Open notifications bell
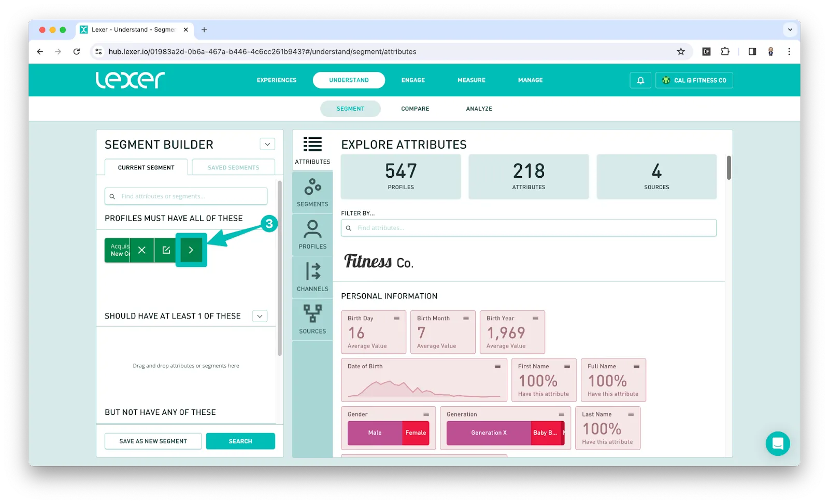This screenshot has width=829, height=504. tap(640, 80)
